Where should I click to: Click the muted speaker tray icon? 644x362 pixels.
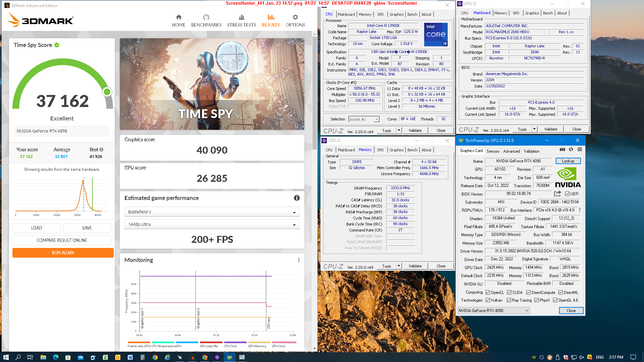pyautogui.click(x=582, y=357)
